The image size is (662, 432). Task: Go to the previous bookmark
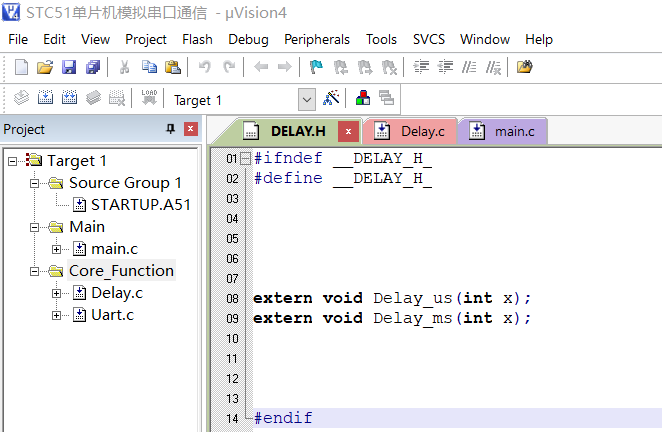[341, 67]
